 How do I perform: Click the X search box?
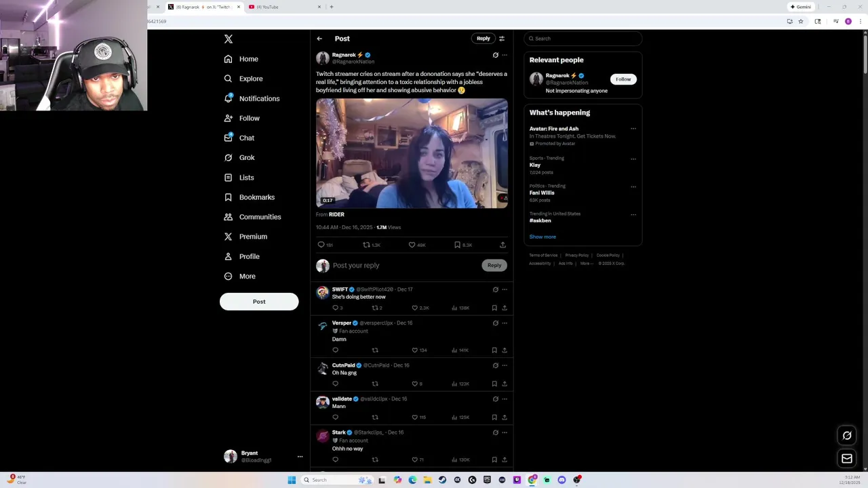point(583,39)
